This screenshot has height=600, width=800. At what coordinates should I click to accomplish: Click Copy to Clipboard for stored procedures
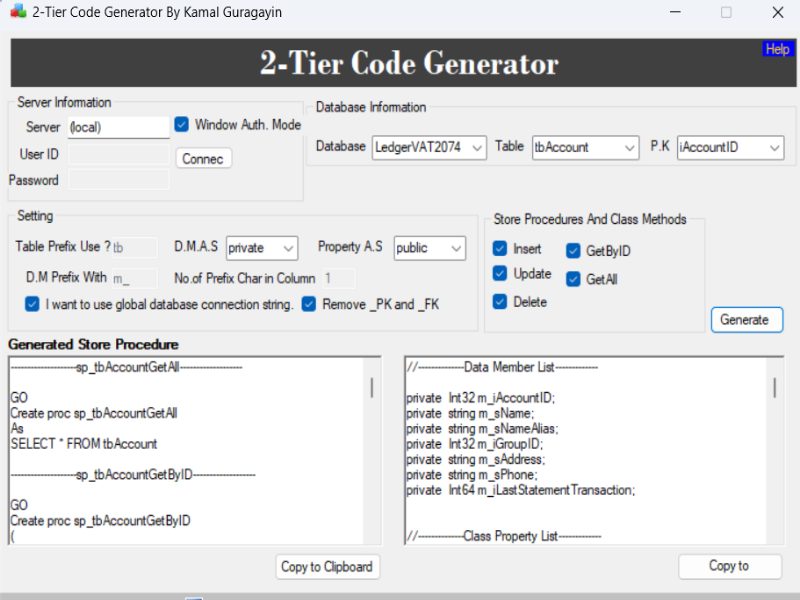pos(326,567)
